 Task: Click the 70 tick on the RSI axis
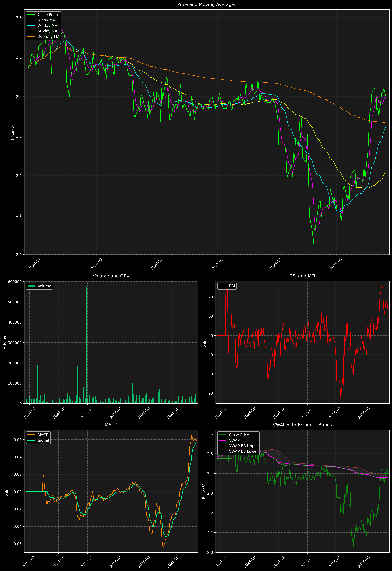tap(211, 297)
